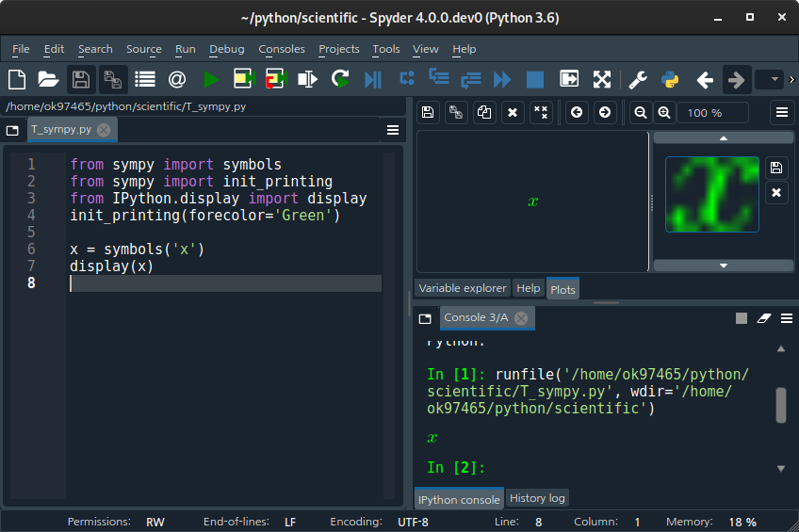Click debug step return icon
Screen dimensions: 799x532
click(471, 80)
